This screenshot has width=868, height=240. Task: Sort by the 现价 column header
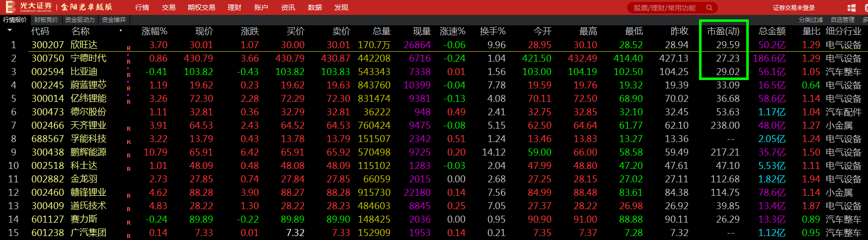[x=204, y=31]
